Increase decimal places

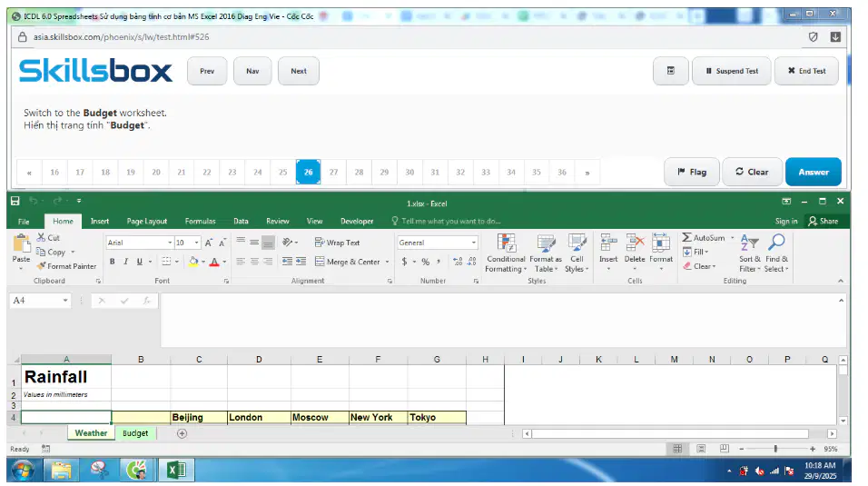coord(458,262)
